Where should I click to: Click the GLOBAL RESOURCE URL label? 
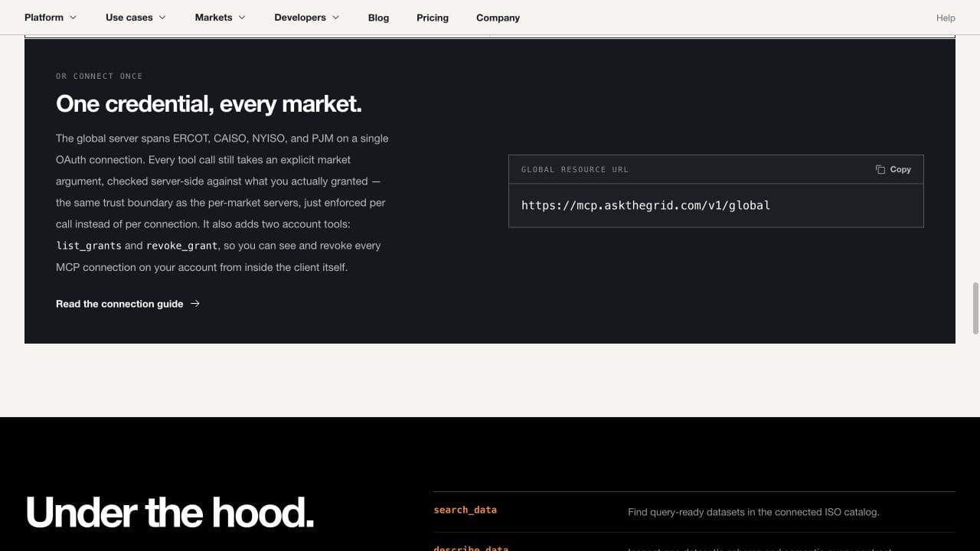tap(575, 169)
